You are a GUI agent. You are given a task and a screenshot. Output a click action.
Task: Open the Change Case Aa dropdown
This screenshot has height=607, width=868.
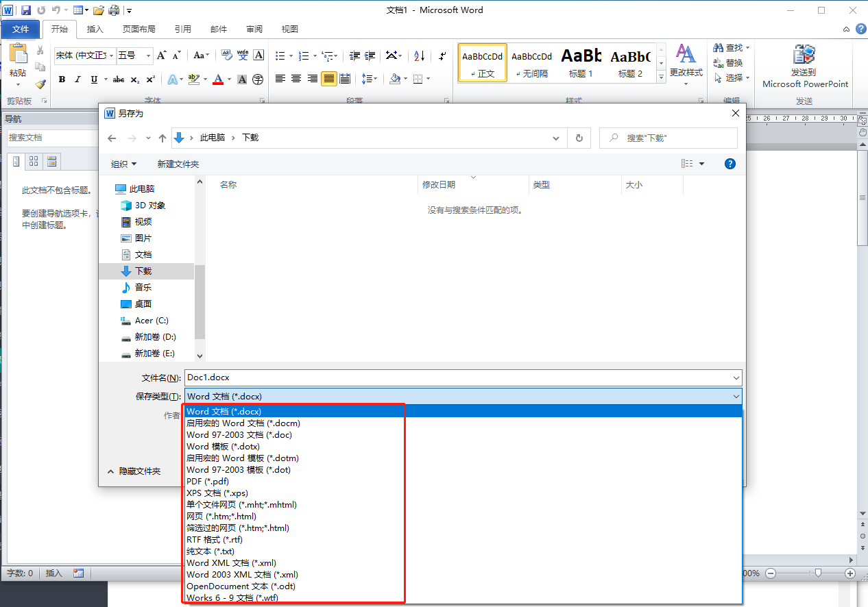(202, 55)
